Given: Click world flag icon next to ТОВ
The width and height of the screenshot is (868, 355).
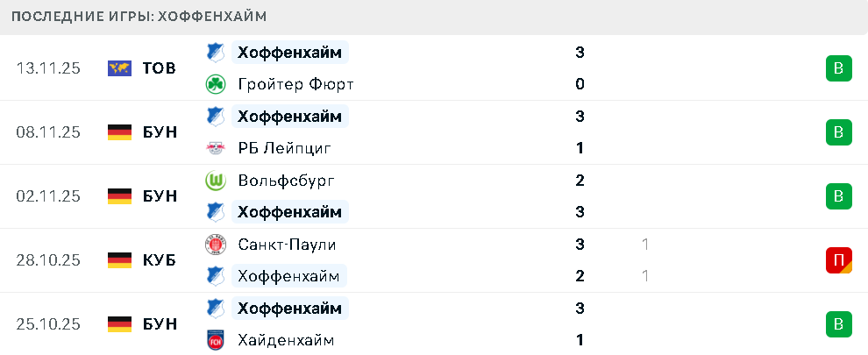Looking at the screenshot, I should point(119,68).
